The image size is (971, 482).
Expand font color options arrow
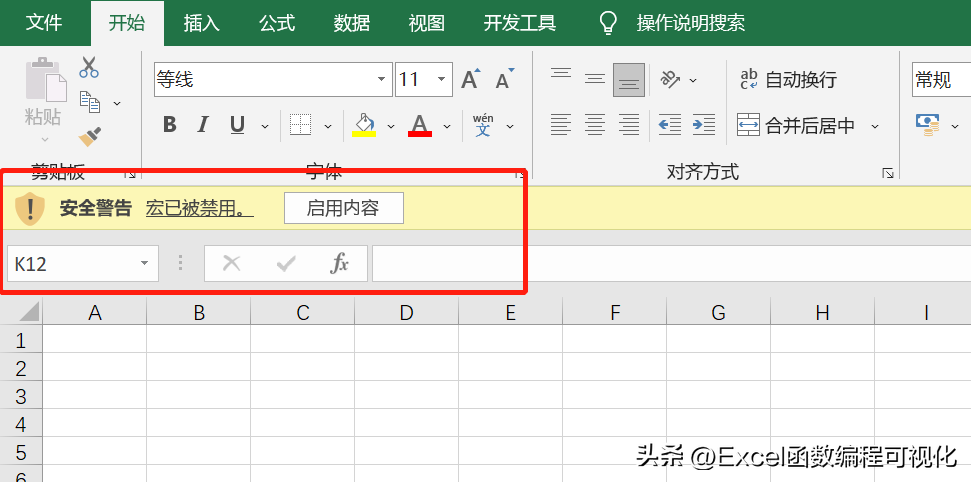[x=446, y=126]
